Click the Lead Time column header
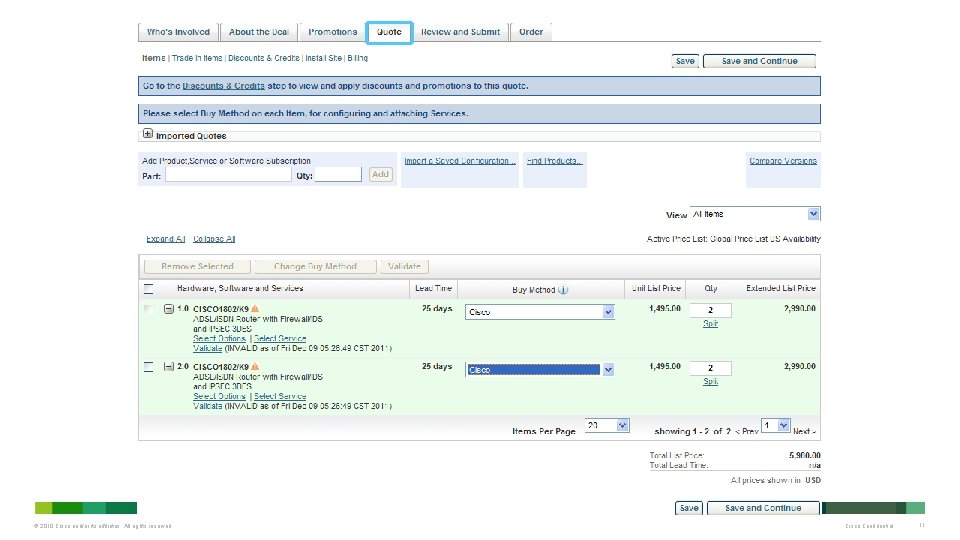This screenshot has height=540, width=960. pyautogui.click(x=433, y=288)
